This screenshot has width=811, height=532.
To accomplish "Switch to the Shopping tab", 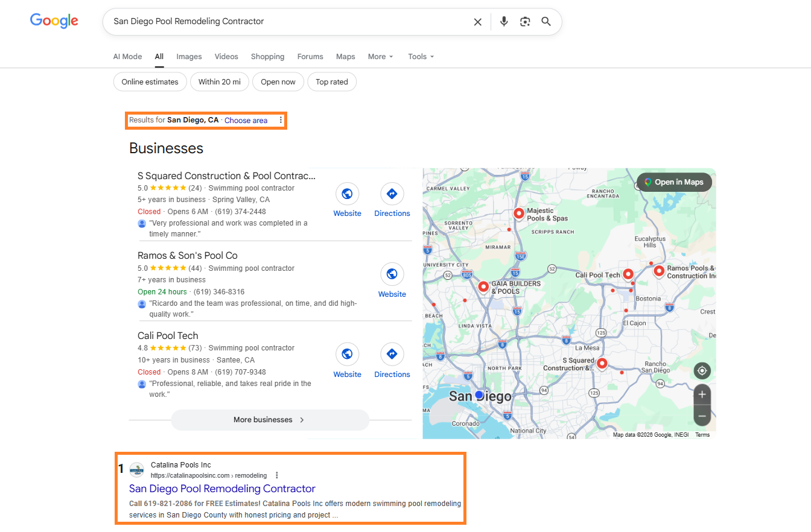I will (267, 57).
